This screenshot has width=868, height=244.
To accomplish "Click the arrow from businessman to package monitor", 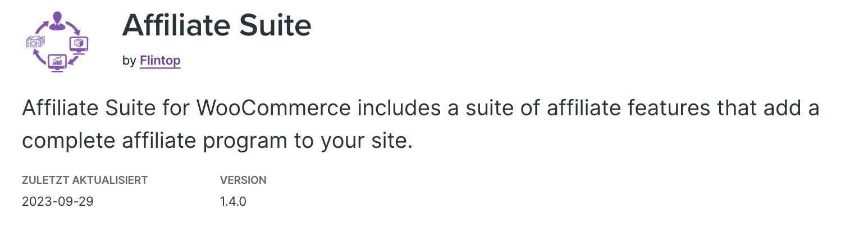I will [74, 26].
